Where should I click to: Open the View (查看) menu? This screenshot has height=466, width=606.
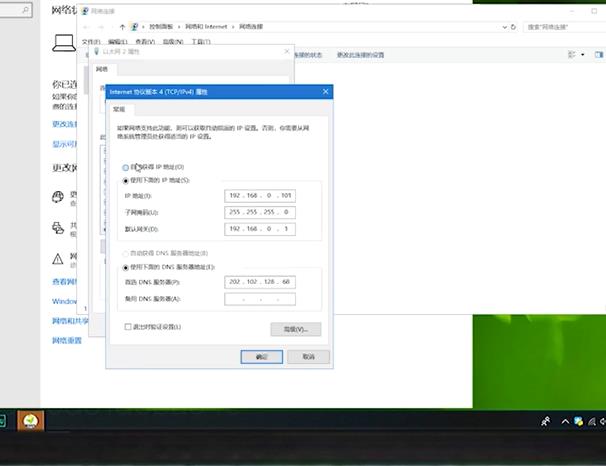145,42
